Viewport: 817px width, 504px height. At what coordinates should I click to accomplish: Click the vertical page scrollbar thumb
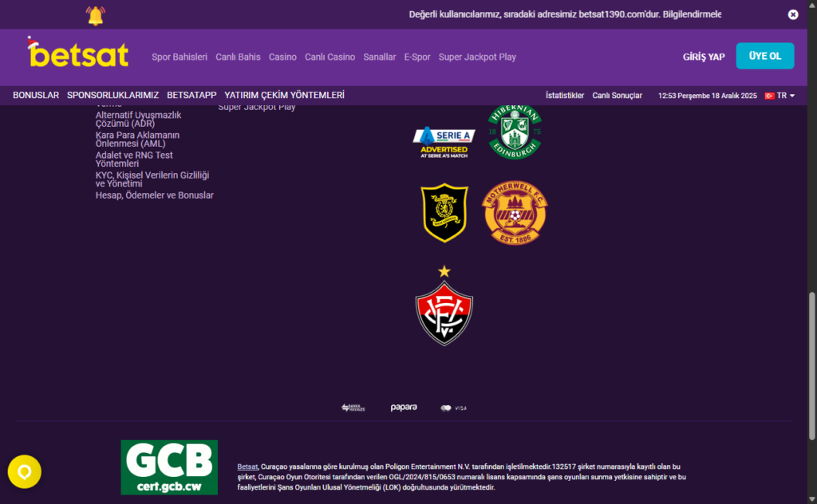[x=811, y=366]
